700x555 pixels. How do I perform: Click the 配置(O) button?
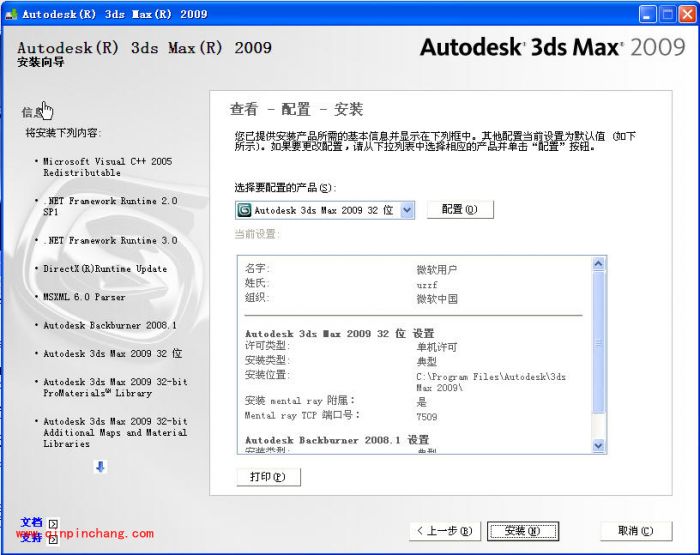[460, 209]
